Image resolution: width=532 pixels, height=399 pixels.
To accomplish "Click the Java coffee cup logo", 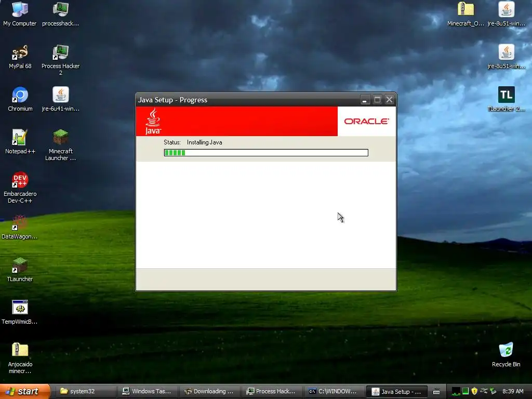I will coord(153,121).
